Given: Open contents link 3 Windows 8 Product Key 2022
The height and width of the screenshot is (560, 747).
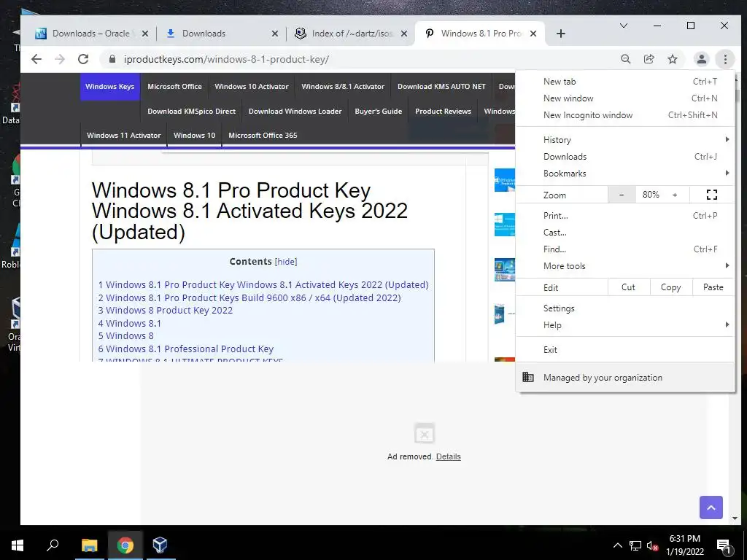Looking at the screenshot, I should 166,310.
